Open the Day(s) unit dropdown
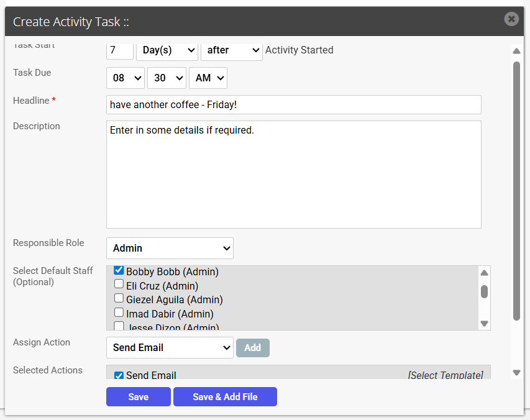This screenshot has height=420, width=530. pos(167,50)
